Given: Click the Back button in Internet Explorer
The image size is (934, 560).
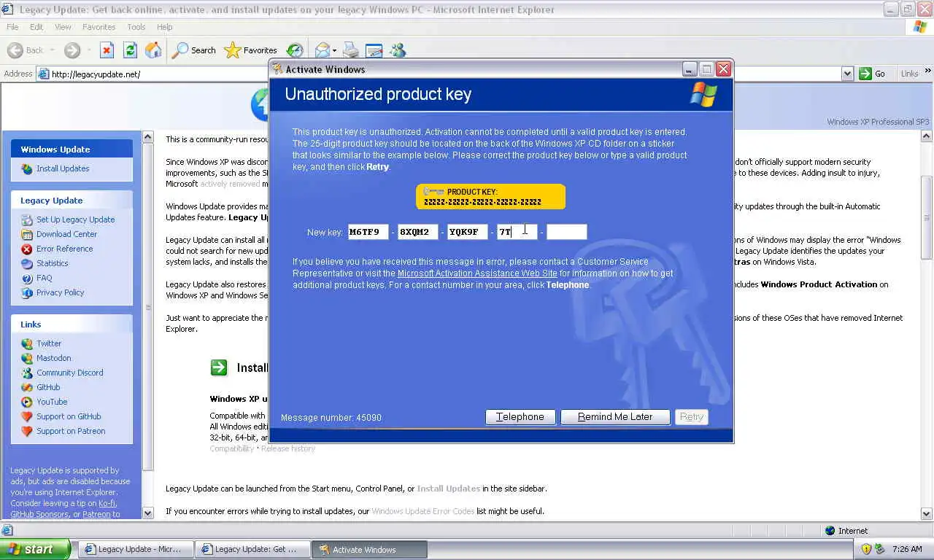Looking at the screenshot, I should tap(25, 50).
